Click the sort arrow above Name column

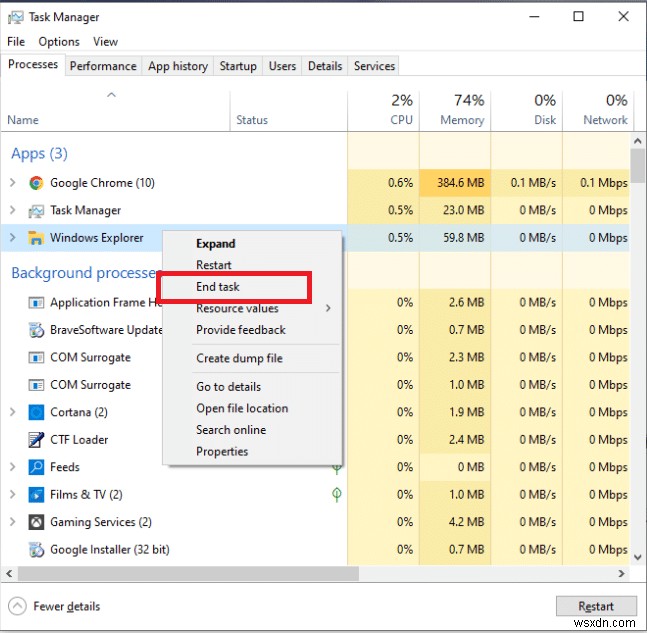[111, 95]
